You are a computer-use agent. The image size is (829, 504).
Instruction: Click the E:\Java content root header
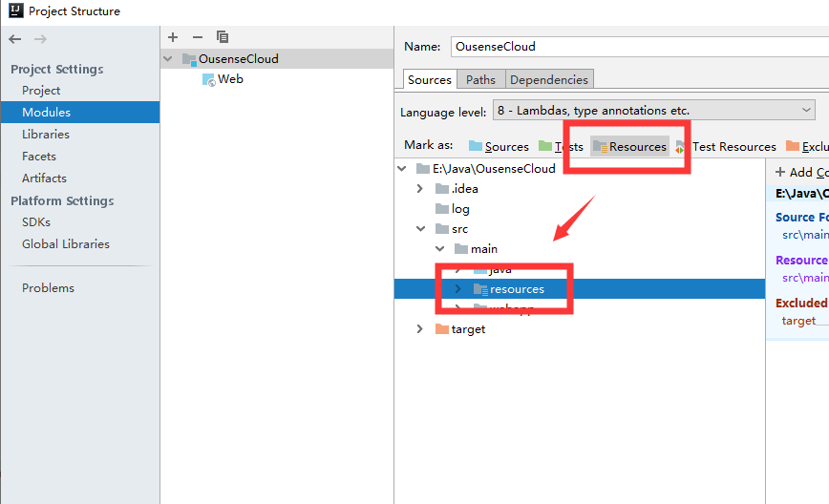[x=801, y=194]
